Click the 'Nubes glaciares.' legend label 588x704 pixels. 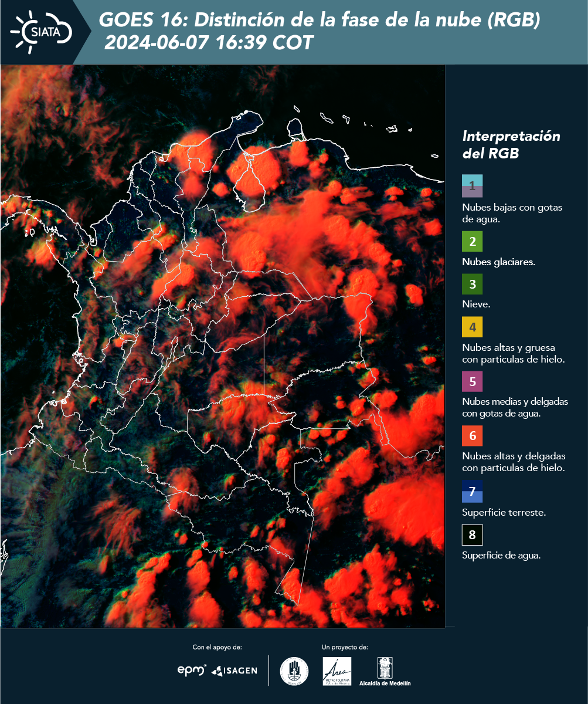[x=498, y=262]
